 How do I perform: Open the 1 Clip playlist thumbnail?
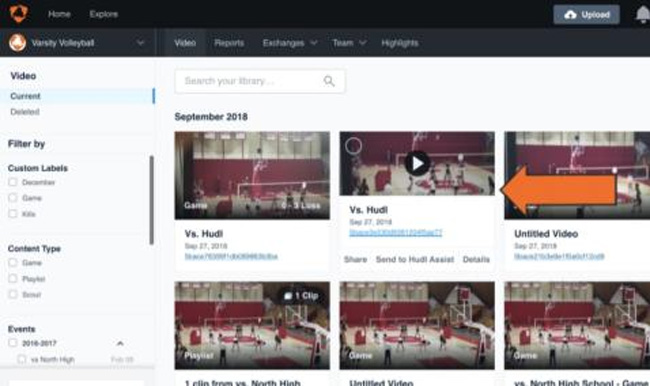[x=252, y=325]
